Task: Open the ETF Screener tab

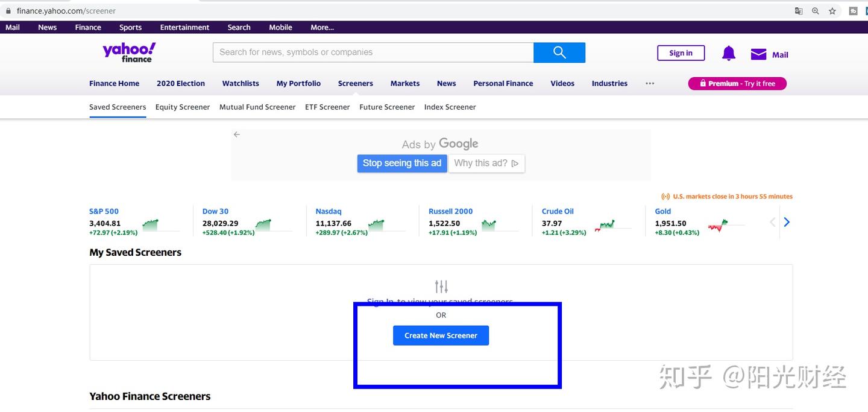Action: coord(327,107)
